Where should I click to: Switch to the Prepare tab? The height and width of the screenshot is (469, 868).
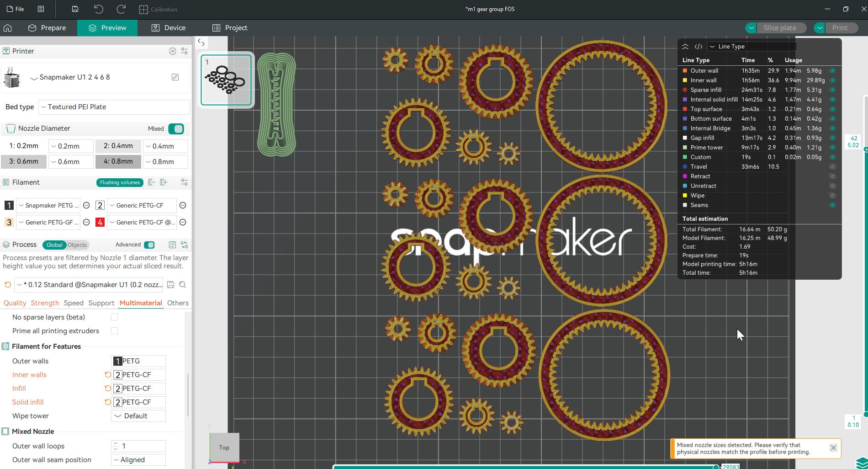click(x=47, y=28)
